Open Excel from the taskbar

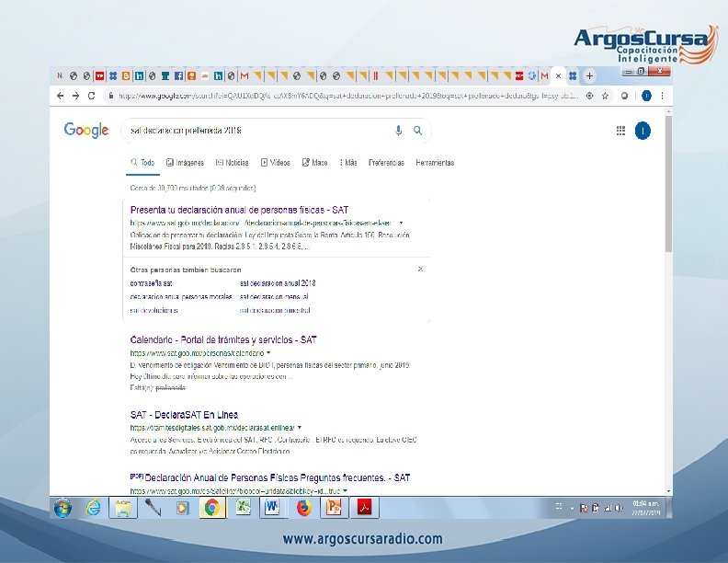[243, 508]
